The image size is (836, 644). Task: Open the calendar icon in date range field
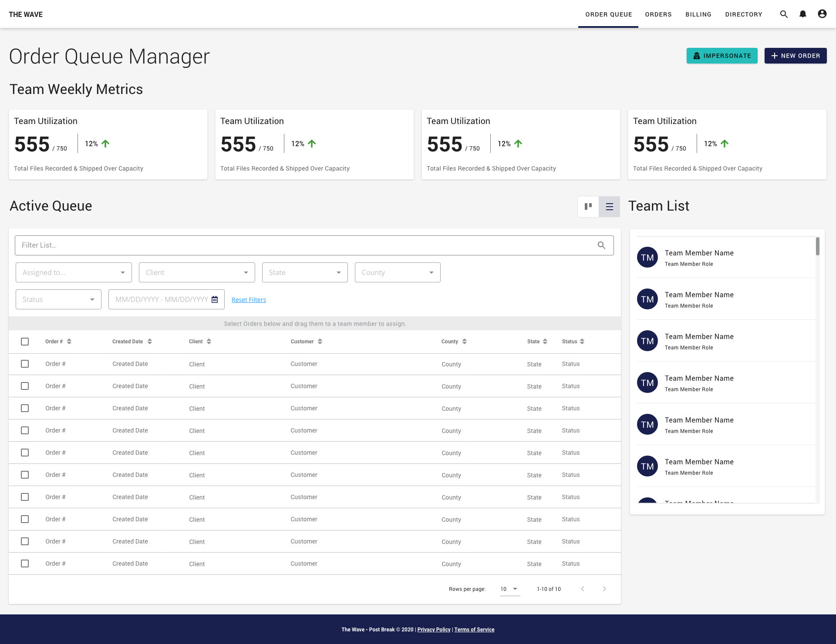coord(215,299)
